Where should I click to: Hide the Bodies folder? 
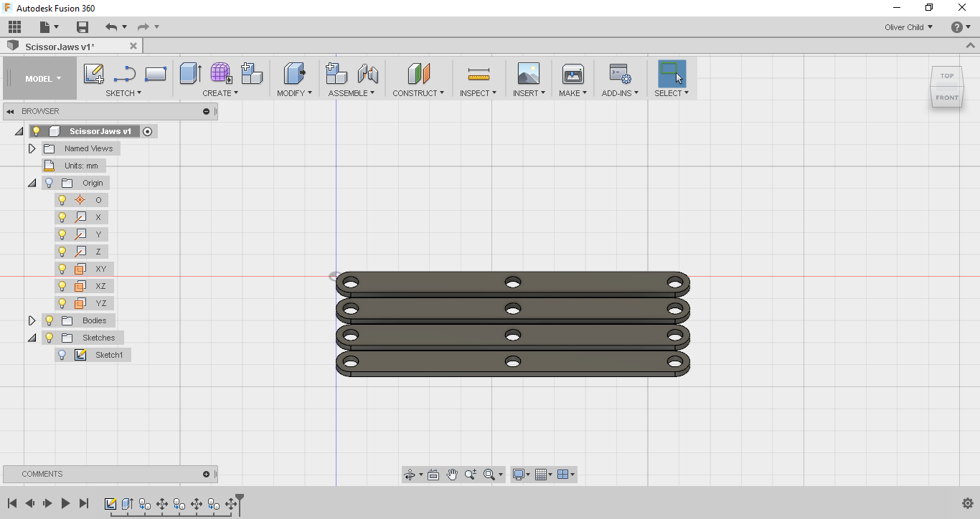pos(50,320)
